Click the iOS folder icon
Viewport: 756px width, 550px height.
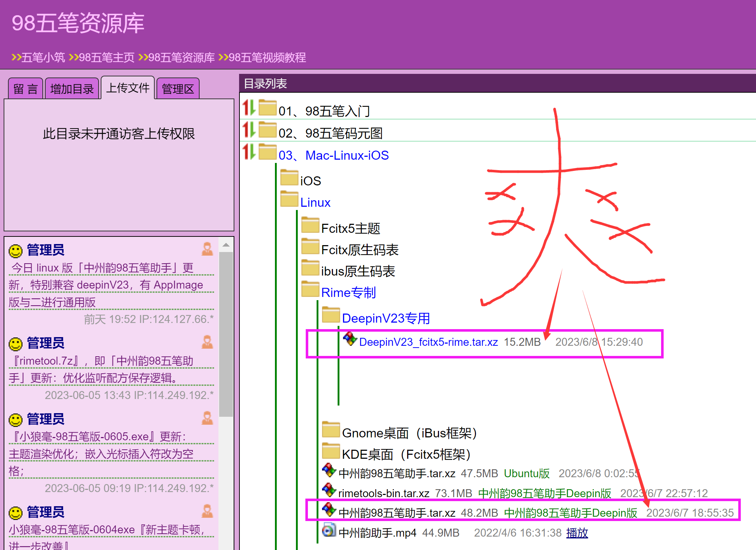point(289,177)
